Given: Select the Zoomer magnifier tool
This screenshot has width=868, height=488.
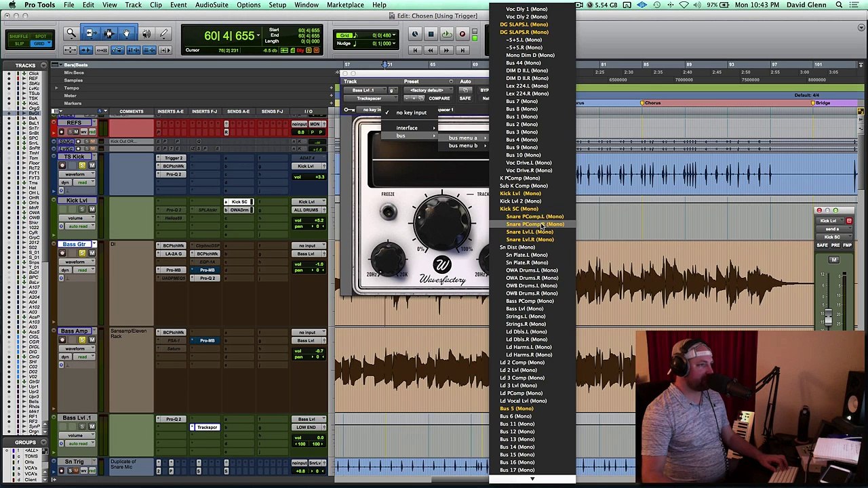Looking at the screenshot, I should tap(71, 33).
